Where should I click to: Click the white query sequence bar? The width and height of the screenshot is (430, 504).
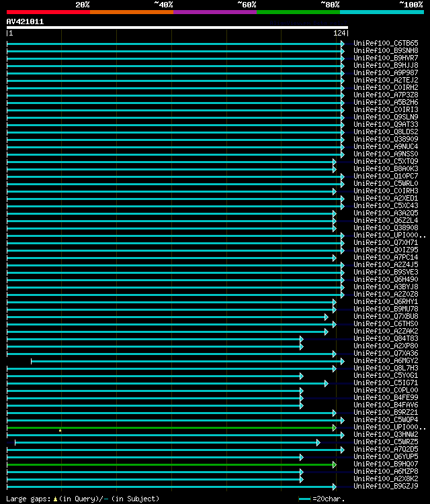[177, 28]
